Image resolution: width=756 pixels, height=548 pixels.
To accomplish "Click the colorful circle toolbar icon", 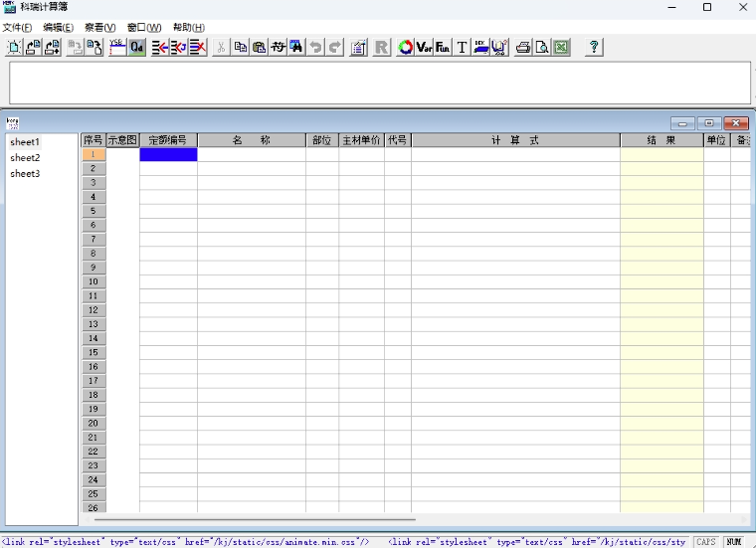I will pyautogui.click(x=405, y=47).
